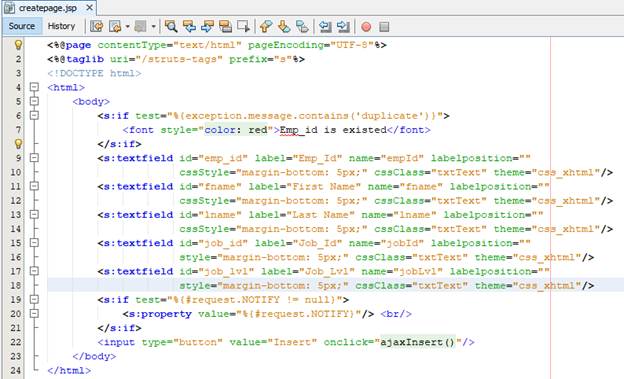The image size is (624, 379).
Task: Click id="emp_id" attribute on line 9
Action: (x=214, y=158)
